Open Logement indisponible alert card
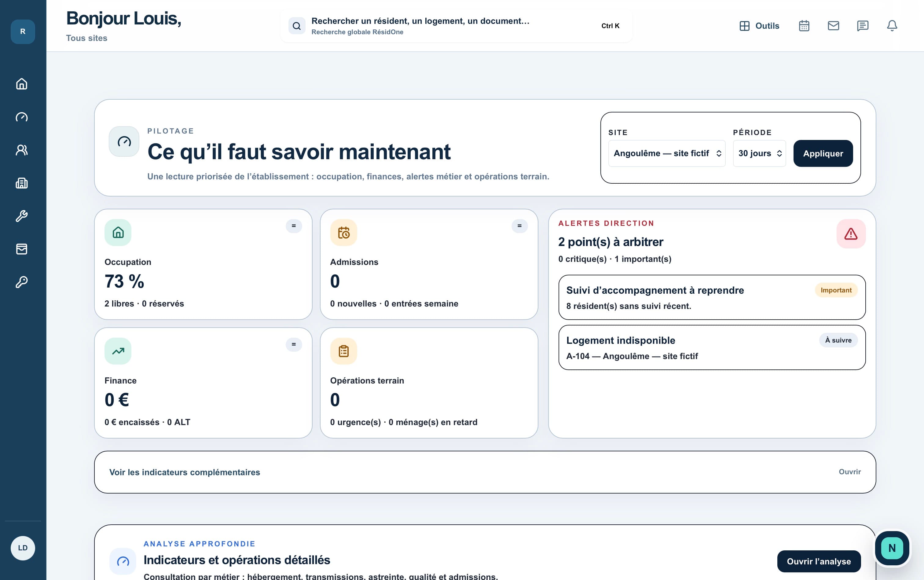 (712, 347)
